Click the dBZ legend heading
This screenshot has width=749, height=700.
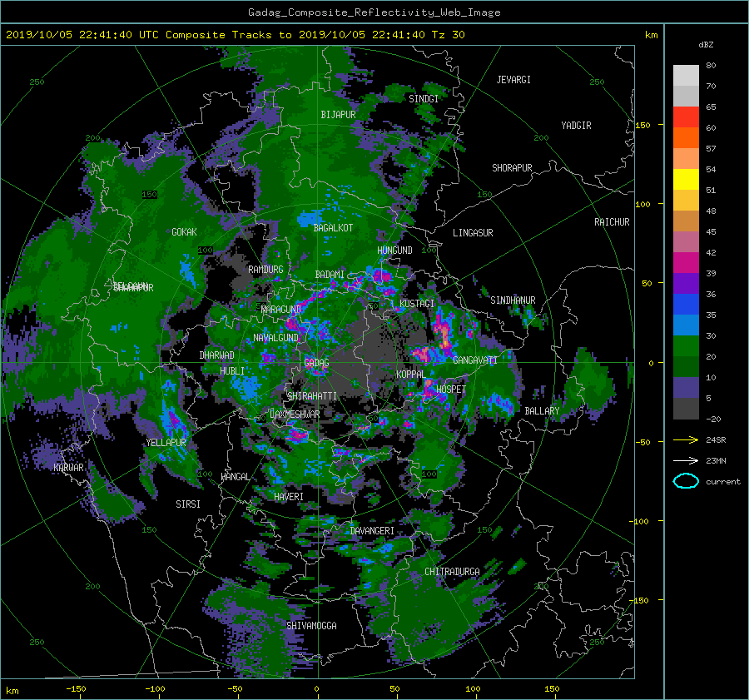click(706, 44)
